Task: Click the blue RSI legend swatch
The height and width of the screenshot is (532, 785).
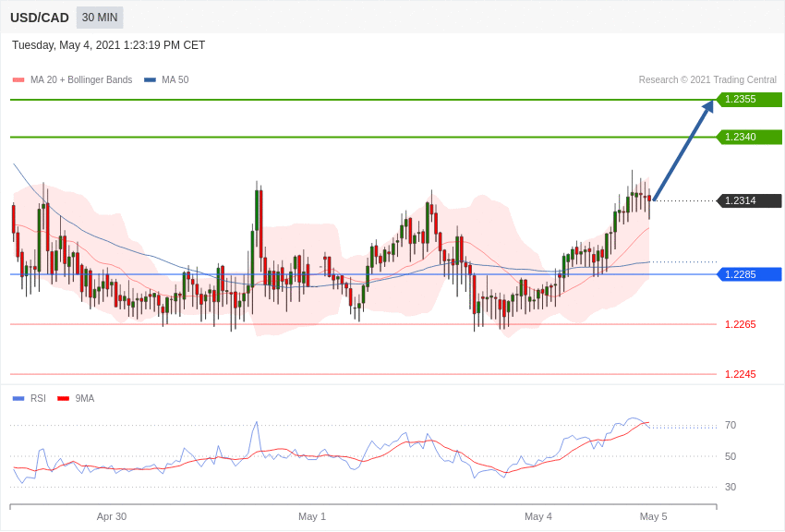Action: [18, 399]
